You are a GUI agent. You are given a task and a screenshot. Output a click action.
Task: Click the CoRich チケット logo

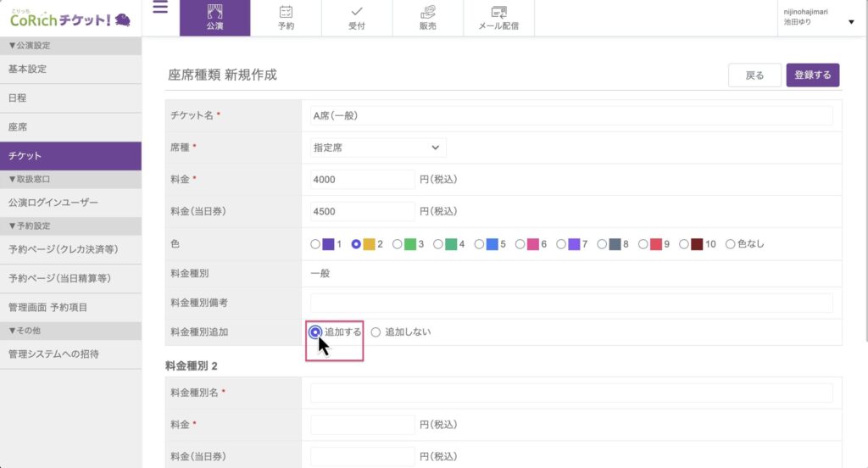pyautogui.click(x=70, y=19)
